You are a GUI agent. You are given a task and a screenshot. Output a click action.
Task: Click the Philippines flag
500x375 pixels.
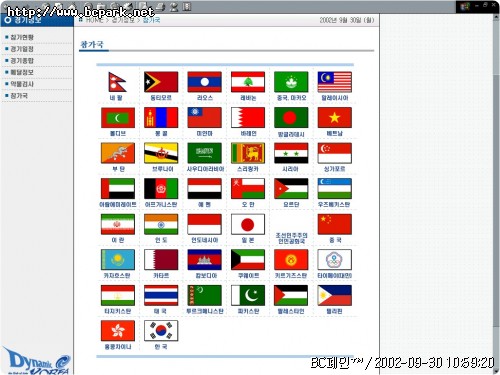334,295
